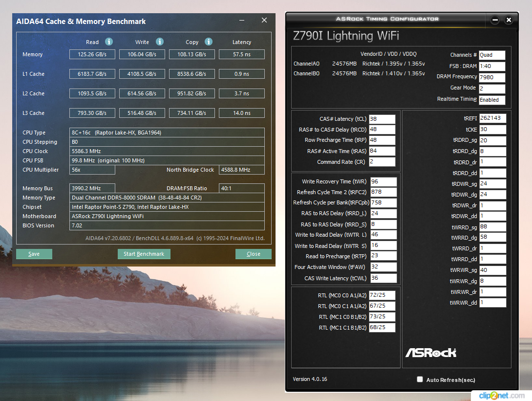Image resolution: width=532 pixels, height=401 pixels.
Task: Click the Copy info icon in AIDA64
Action: pyautogui.click(x=208, y=42)
